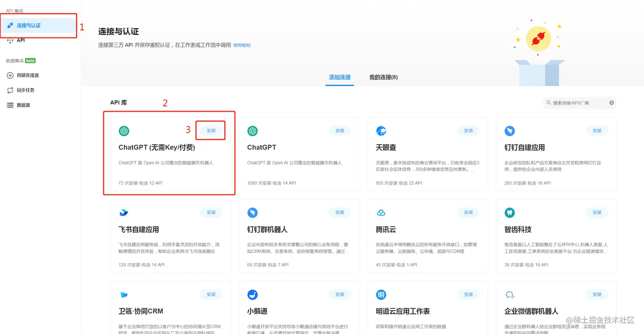The width and height of the screenshot is (644, 334).
Task: Click the 数据源 list icon
Action: click(x=10, y=105)
